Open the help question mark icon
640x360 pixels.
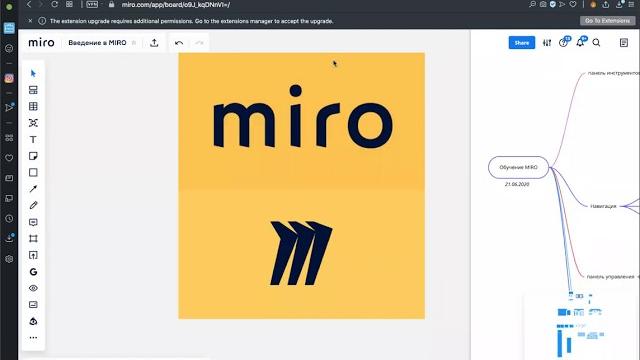click(x=564, y=42)
